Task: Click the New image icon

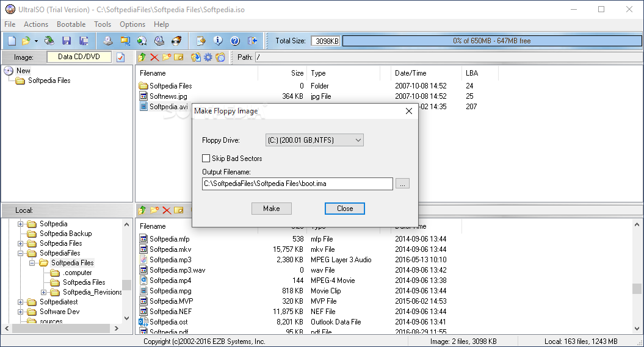Action: point(12,41)
